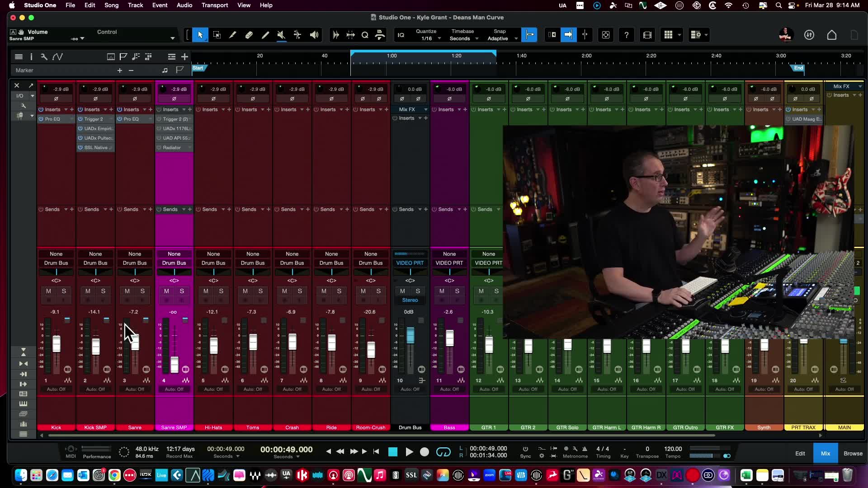Adjust the Sanre SMP volume fader
868x488 pixels.
pyautogui.click(x=174, y=365)
